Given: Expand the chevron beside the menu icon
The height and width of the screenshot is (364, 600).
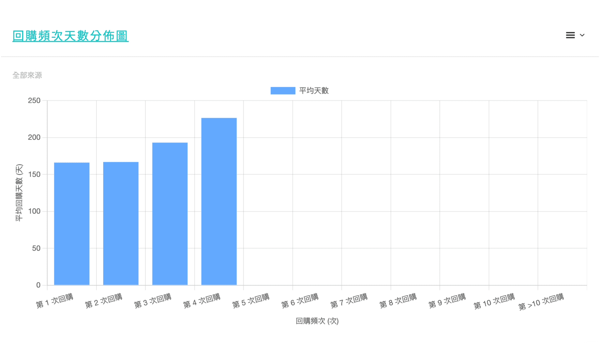Looking at the screenshot, I should tap(582, 35).
